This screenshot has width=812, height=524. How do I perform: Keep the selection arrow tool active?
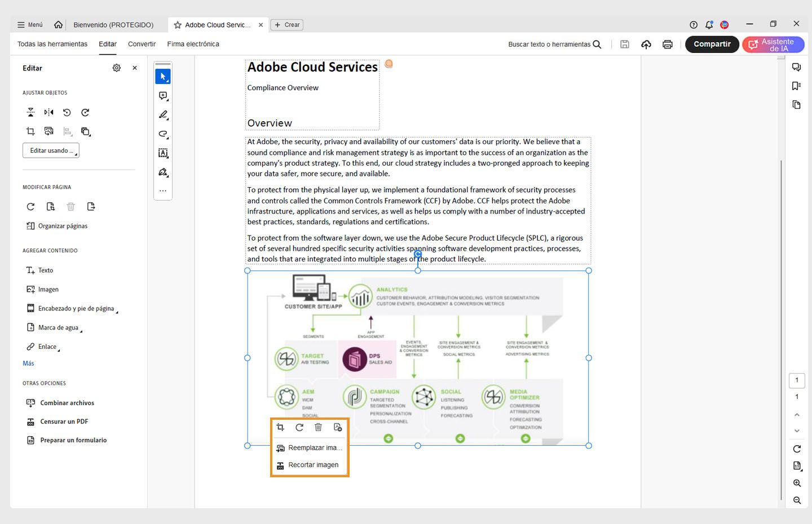point(162,76)
